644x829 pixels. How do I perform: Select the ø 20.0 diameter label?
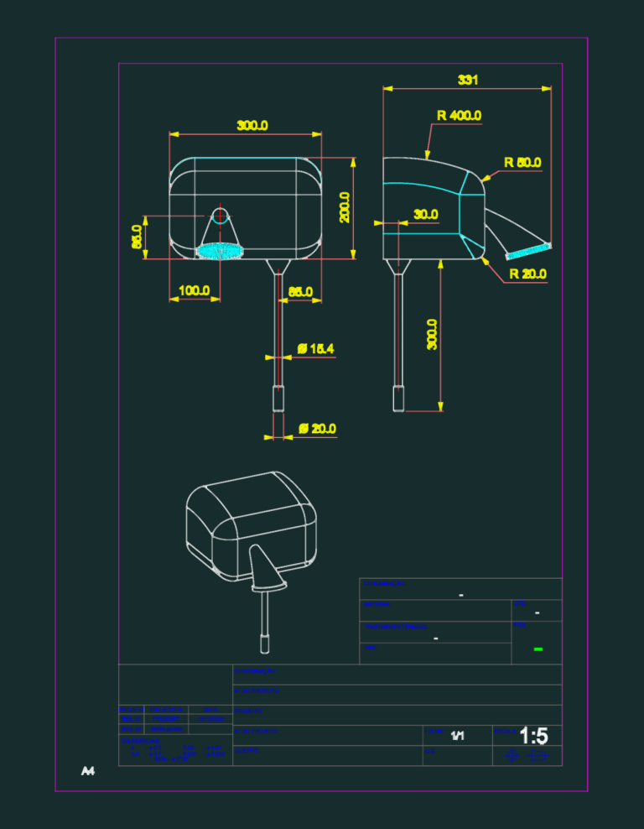[317, 429]
